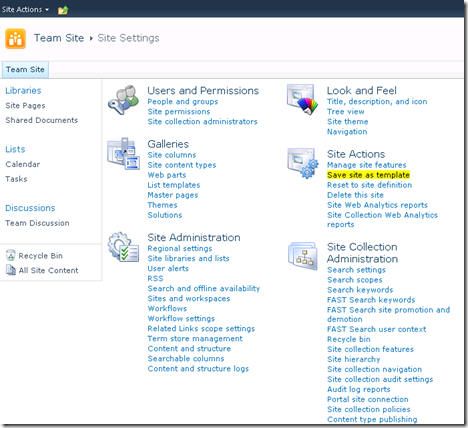Click Reset to site definition
This screenshot has width=468, height=428.
coord(370,185)
